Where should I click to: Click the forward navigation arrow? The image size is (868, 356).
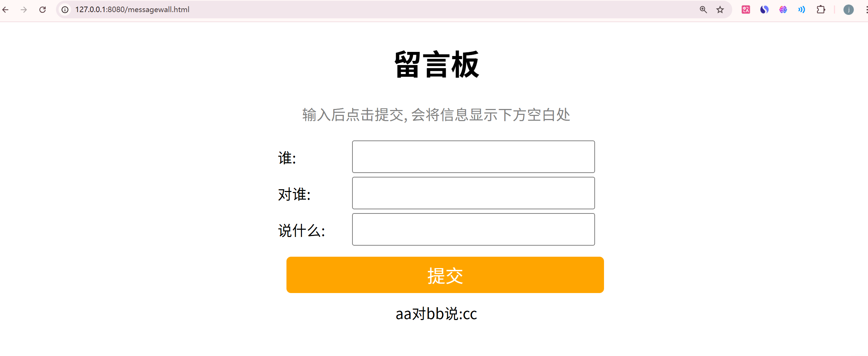[x=23, y=10]
